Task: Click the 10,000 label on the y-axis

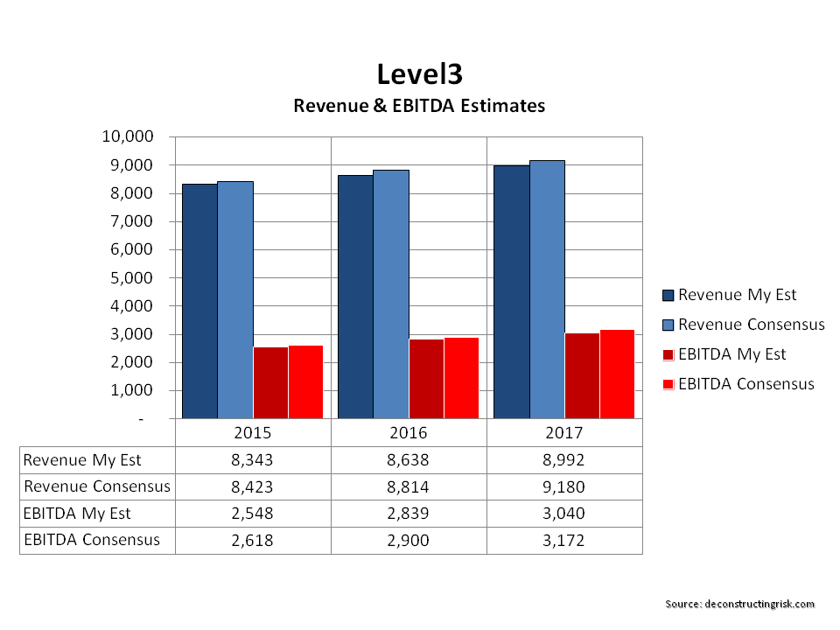Action: [x=129, y=137]
